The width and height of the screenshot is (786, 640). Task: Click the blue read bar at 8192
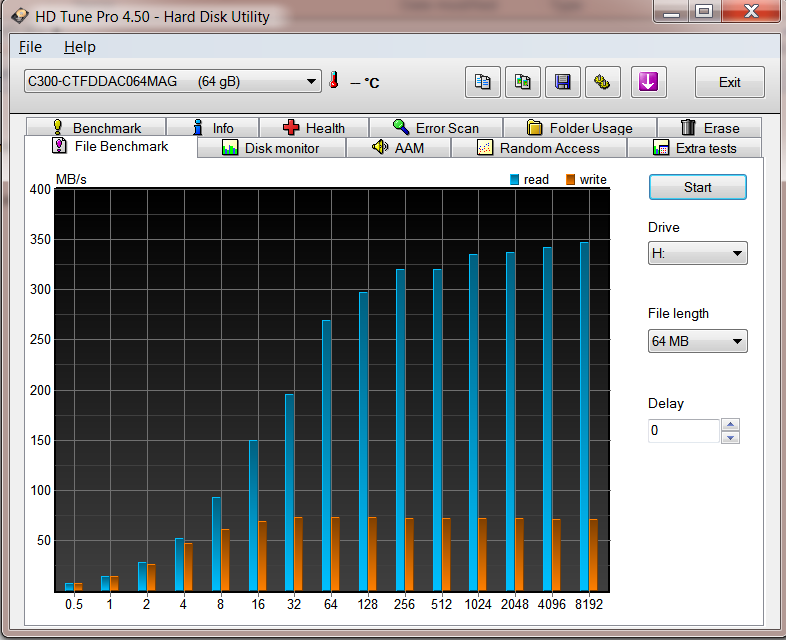(x=584, y=416)
